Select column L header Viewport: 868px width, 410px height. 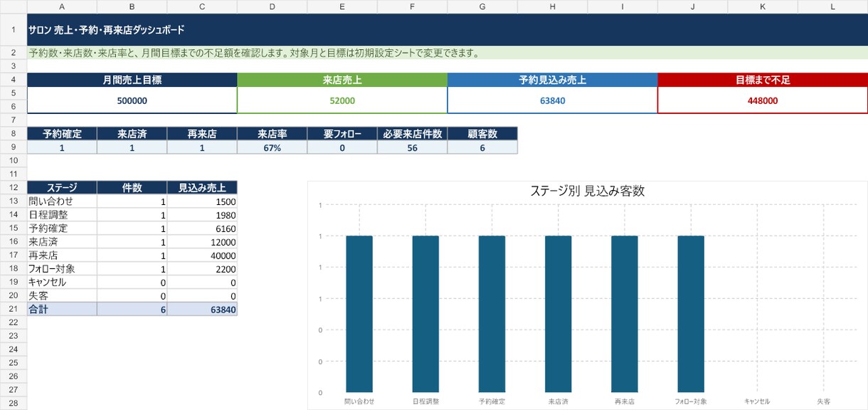[833, 6]
